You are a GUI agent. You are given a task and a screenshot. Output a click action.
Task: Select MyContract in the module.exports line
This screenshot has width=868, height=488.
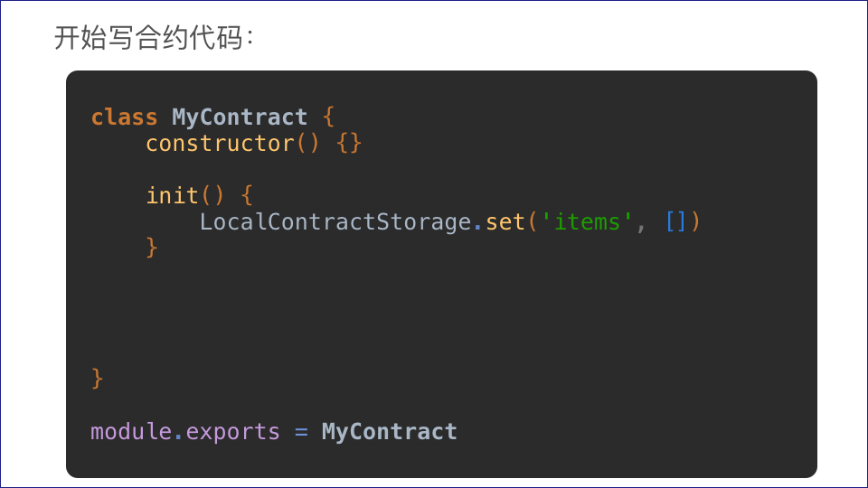click(x=389, y=431)
